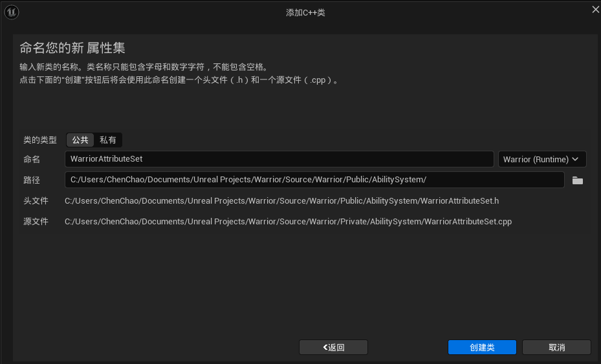Click the 类的类型 label

pyautogui.click(x=40, y=140)
